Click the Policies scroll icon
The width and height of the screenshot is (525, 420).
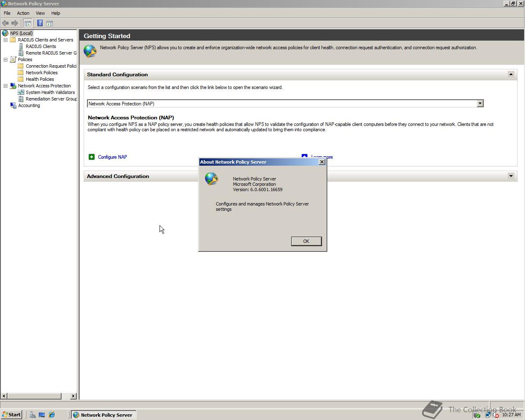[x=13, y=59]
